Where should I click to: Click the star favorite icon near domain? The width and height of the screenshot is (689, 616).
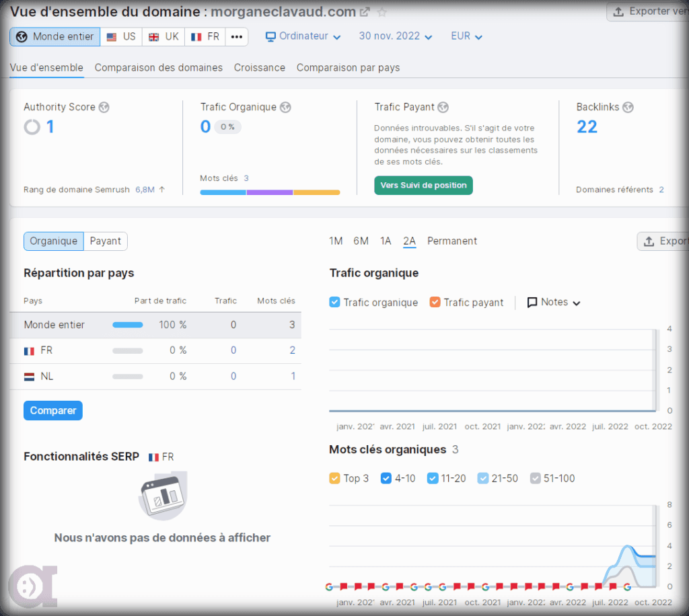point(382,12)
